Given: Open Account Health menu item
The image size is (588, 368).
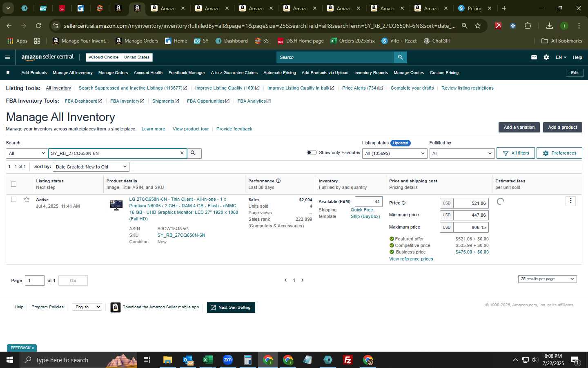Looking at the screenshot, I should [x=148, y=73].
